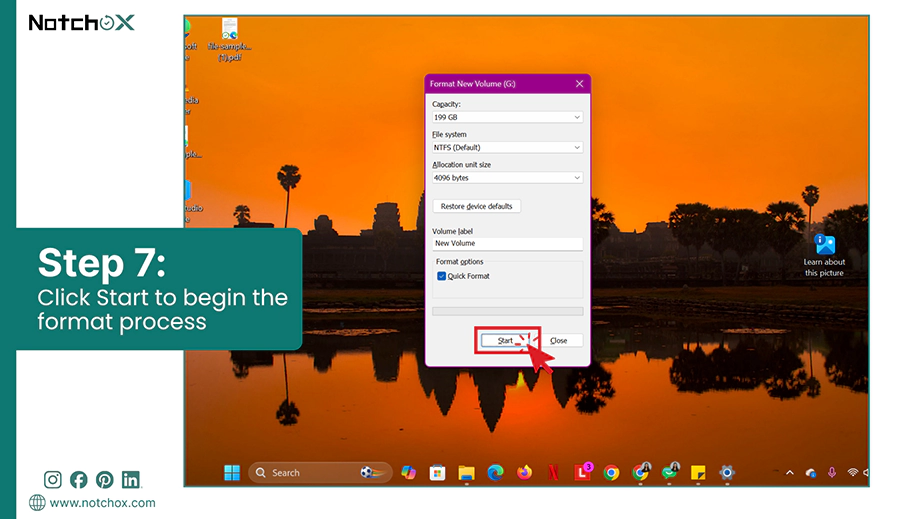Open Copilot from the taskbar
The image size is (922, 519).
(408, 473)
